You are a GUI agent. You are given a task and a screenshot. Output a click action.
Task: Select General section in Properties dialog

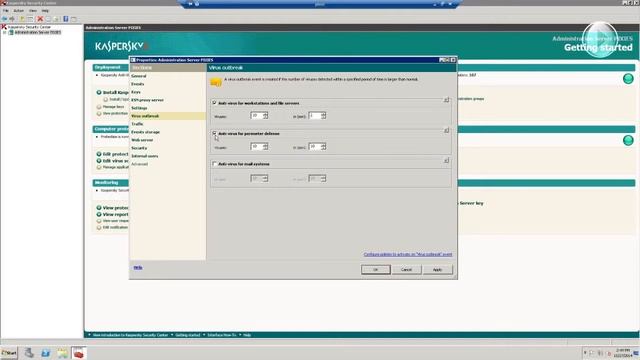tap(139, 76)
